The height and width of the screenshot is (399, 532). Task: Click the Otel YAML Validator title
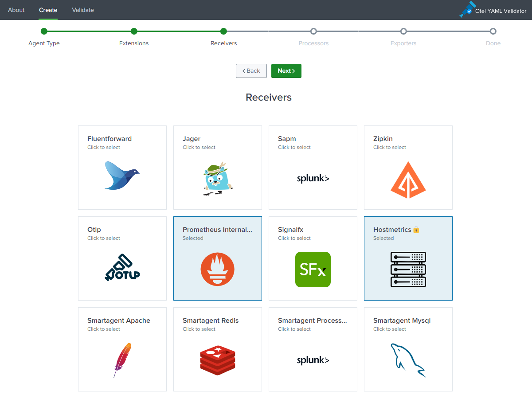point(501,11)
